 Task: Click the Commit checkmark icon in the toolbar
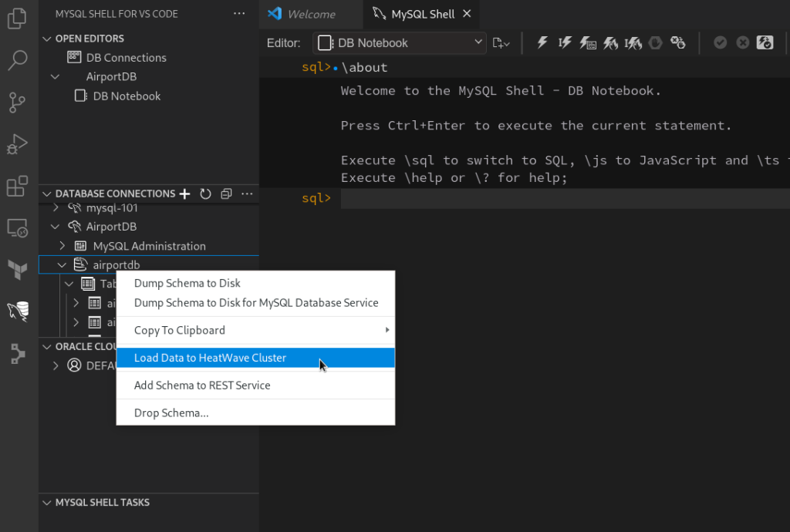(720, 42)
